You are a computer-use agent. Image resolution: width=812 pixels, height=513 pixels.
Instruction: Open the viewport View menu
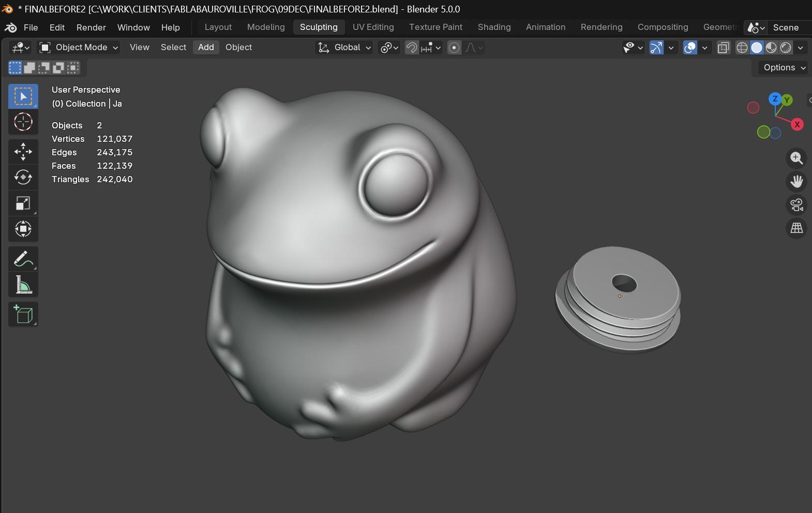click(x=139, y=47)
